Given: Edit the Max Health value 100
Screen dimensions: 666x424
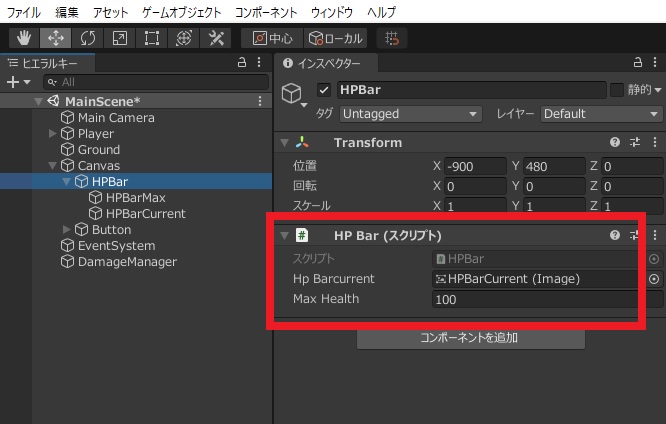Looking at the screenshot, I should pos(547,299).
